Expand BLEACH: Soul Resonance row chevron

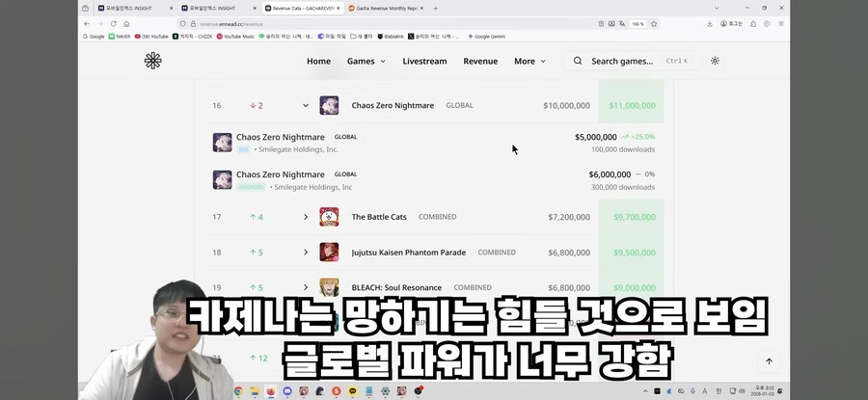(x=306, y=287)
